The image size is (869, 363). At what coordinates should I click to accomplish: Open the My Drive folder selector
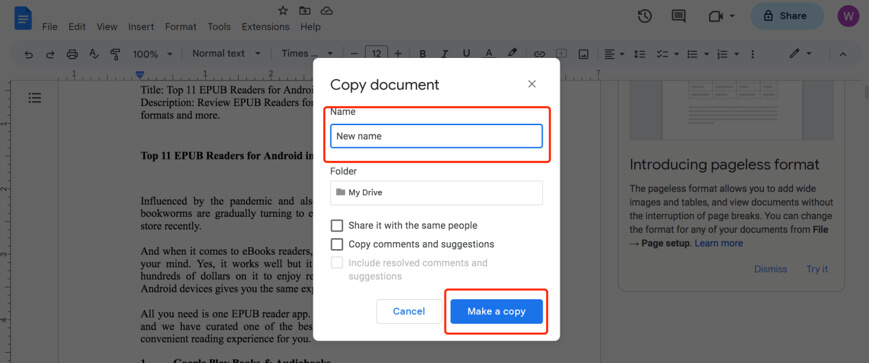point(436,193)
